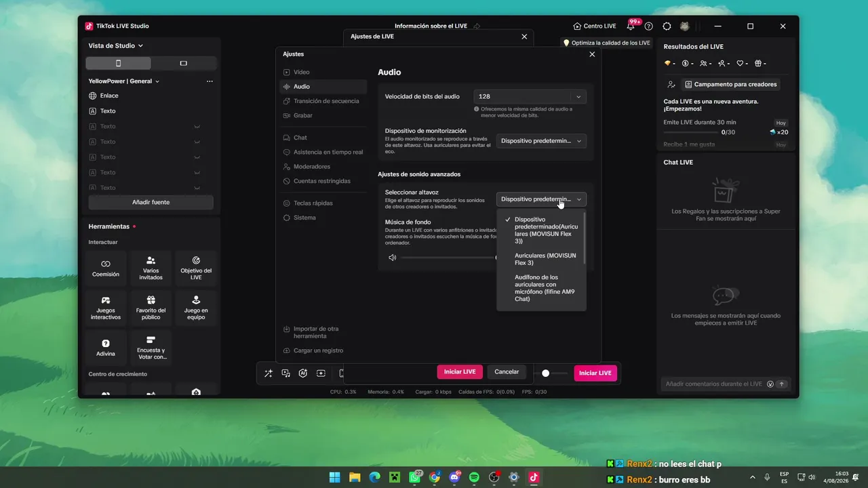Open Cuentas restringidas settings

[x=323, y=182]
